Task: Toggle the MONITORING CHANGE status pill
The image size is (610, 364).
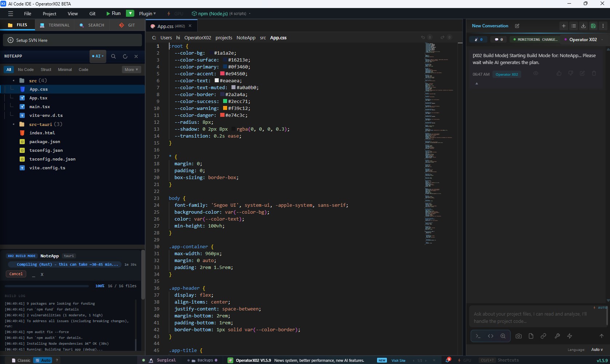Action: (x=535, y=40)
